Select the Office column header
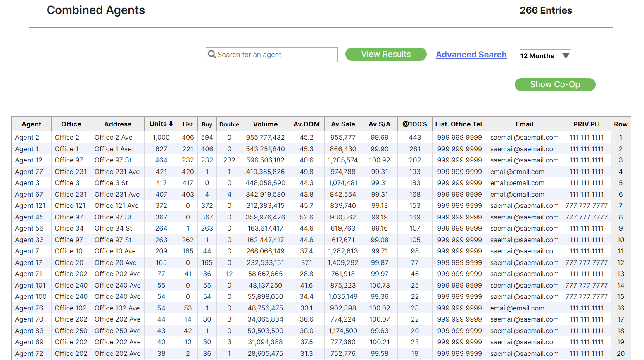Screen dimensions: 644x360 coord(71,124)
